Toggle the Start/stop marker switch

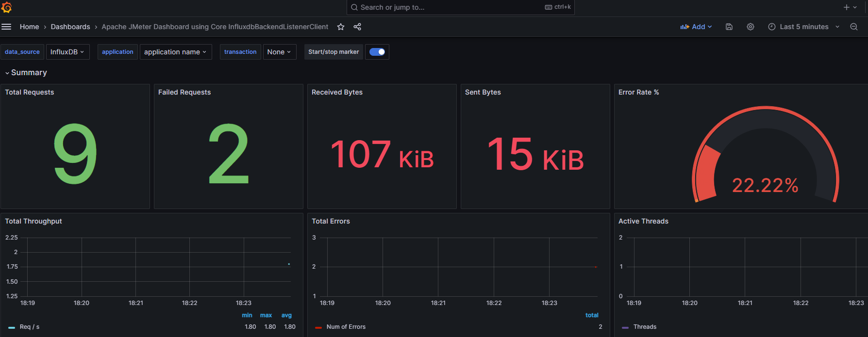point(377,52)
